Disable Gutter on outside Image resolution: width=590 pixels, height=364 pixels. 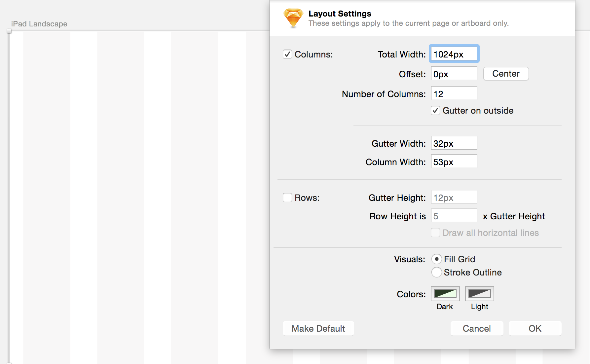[435, 111]
